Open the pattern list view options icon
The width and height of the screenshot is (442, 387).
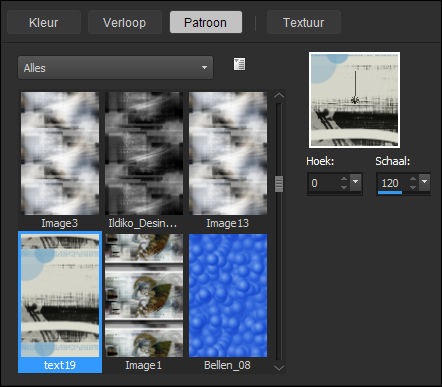click(x=239, y=64)
